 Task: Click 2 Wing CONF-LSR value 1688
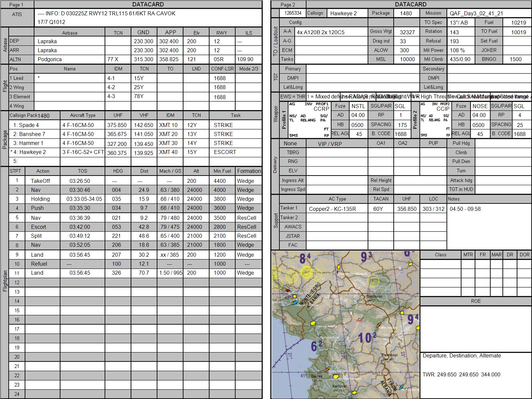[x=220, y=87]
